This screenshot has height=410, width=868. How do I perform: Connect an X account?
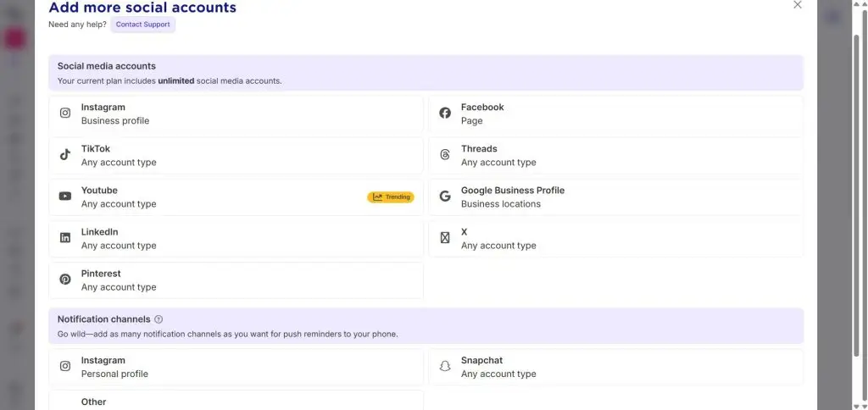(x=615, y=239)
